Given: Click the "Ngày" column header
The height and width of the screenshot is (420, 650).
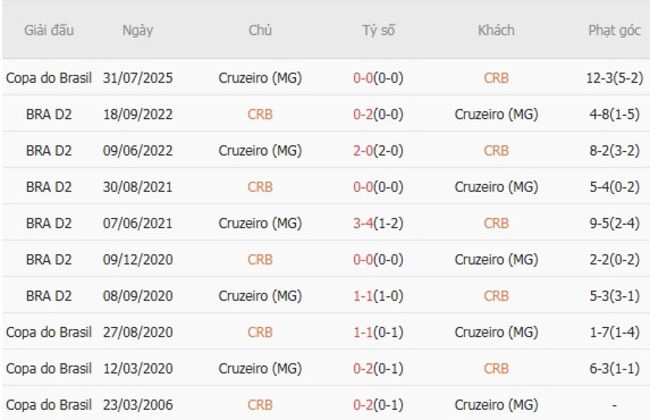Looking at the screenshot, I should (138, 30).
